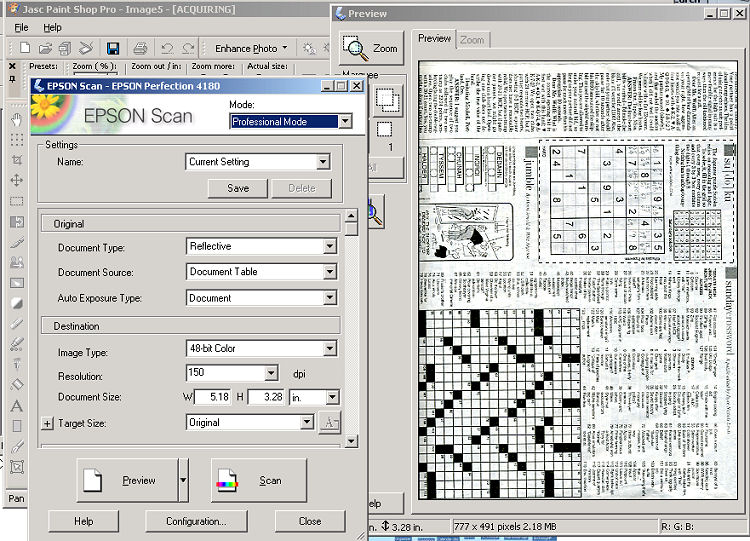Open the Document Type dropdown
The image size is (750, 541).
[x=329, y=246]
